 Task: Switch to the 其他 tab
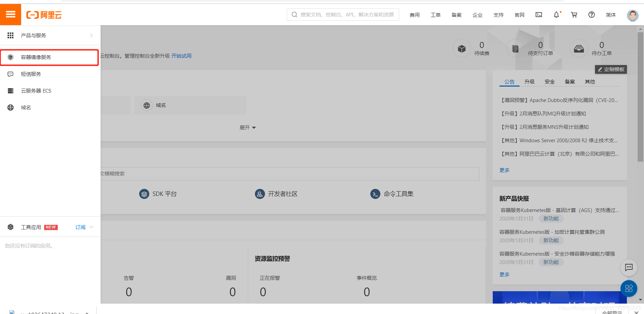click(x=590, y=82)
